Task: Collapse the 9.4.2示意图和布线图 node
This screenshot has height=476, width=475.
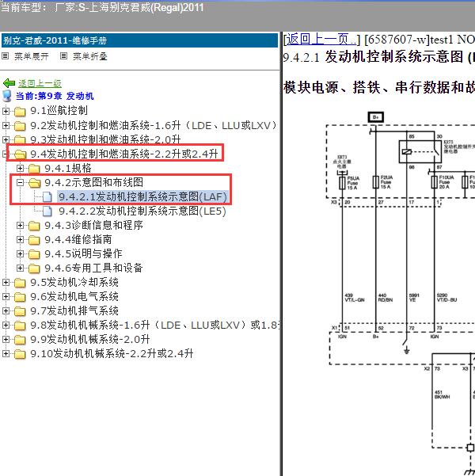Action: coord(20,182)
